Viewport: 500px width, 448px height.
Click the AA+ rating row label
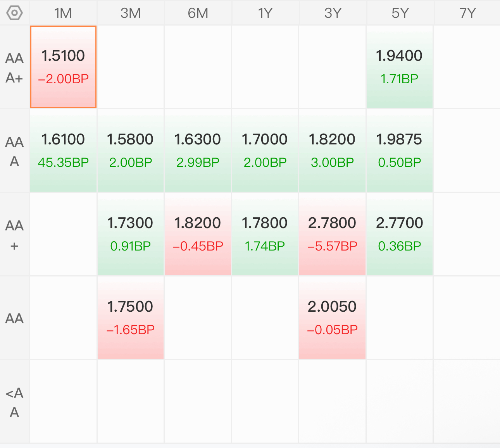point(14,235)
